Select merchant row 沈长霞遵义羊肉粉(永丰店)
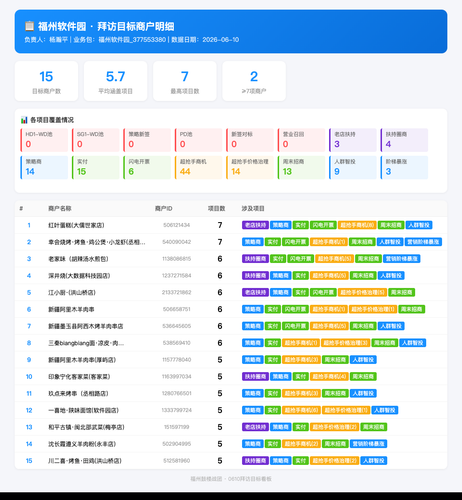The width and height of the screenshot is (462, 500). click(231, 444)
